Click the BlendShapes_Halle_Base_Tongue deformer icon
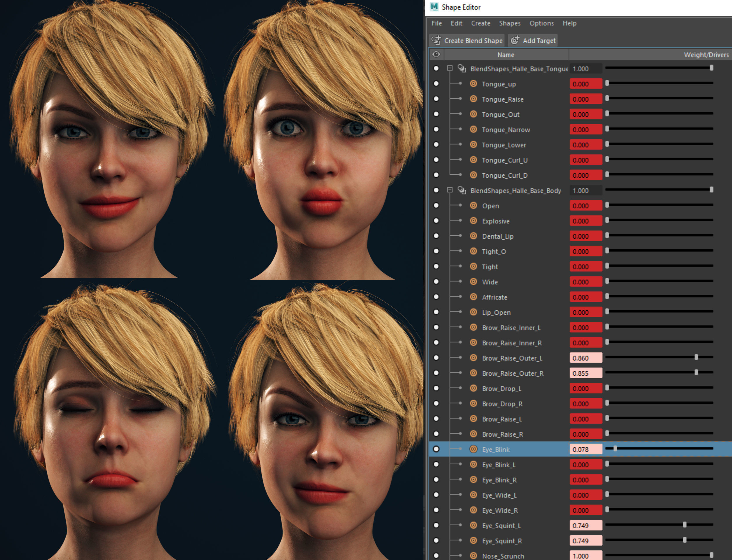This screenshot has height=560, width=732. pyautogui.click(x=462, y=68)
